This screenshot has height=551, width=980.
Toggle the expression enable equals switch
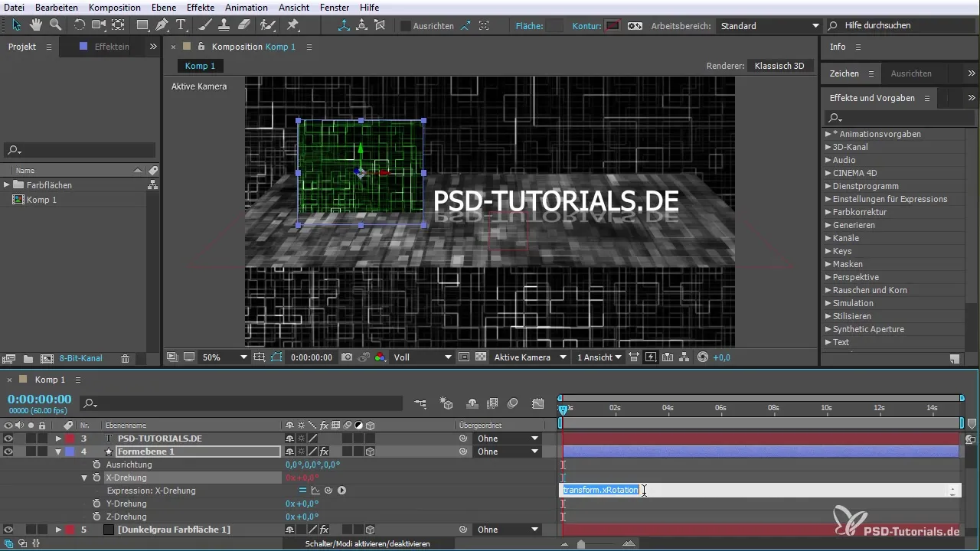302,491
